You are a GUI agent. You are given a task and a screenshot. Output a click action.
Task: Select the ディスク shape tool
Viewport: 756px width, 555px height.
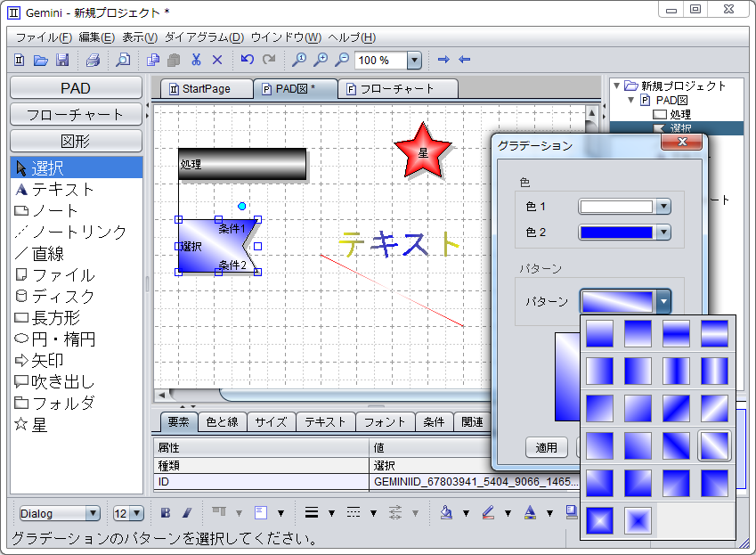77,296
